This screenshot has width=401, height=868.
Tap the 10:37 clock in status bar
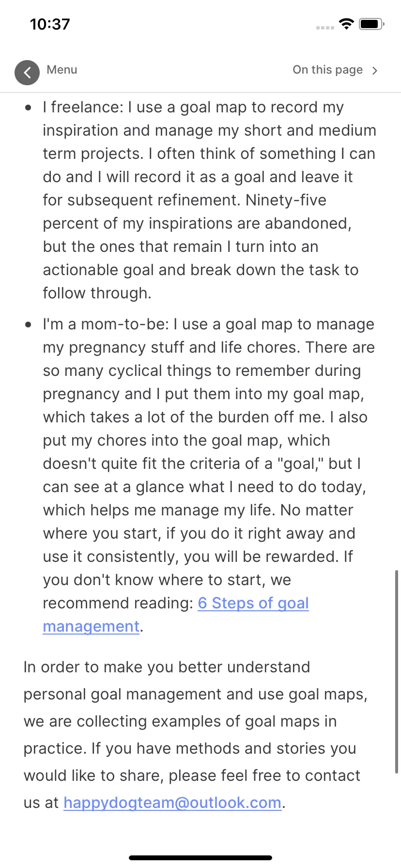tap(50, 24)
